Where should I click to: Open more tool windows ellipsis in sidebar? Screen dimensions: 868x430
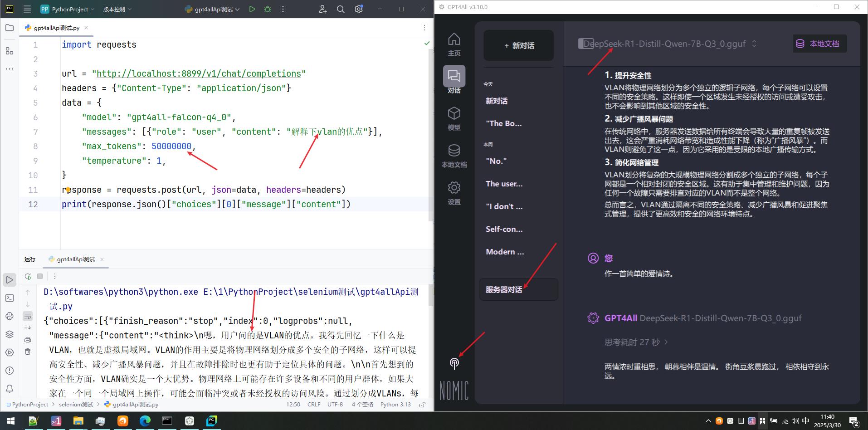click(x=10, y=69)
